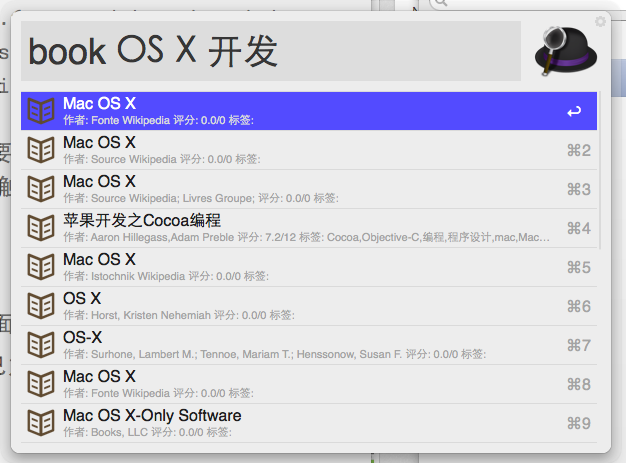Click book icon beside 'OS X' result
The height and width of the screenshot is (463, 626).
click(x=41, y=306)
